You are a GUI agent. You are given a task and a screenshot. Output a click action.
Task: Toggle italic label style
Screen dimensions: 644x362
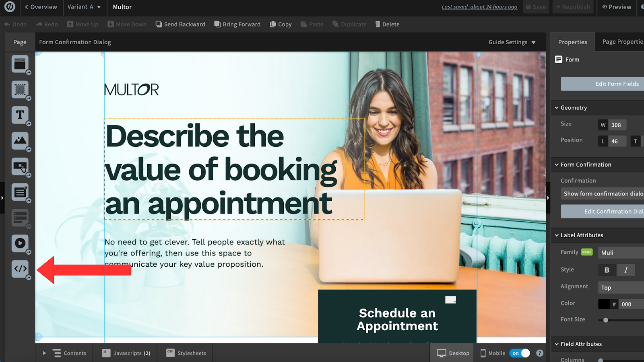626,270
